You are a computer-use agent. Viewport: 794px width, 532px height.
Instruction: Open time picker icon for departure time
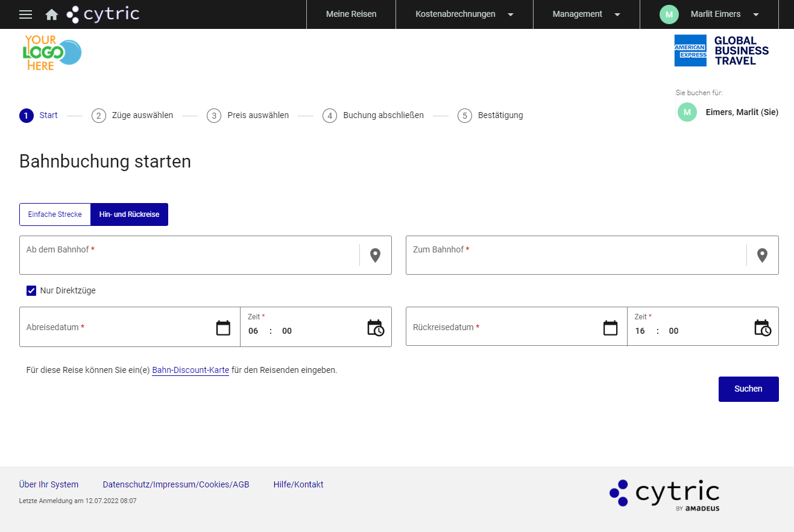tap(376, 328)
